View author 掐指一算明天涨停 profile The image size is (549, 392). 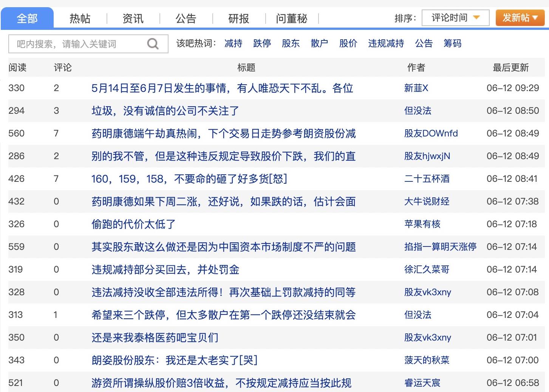pos(441,247)
